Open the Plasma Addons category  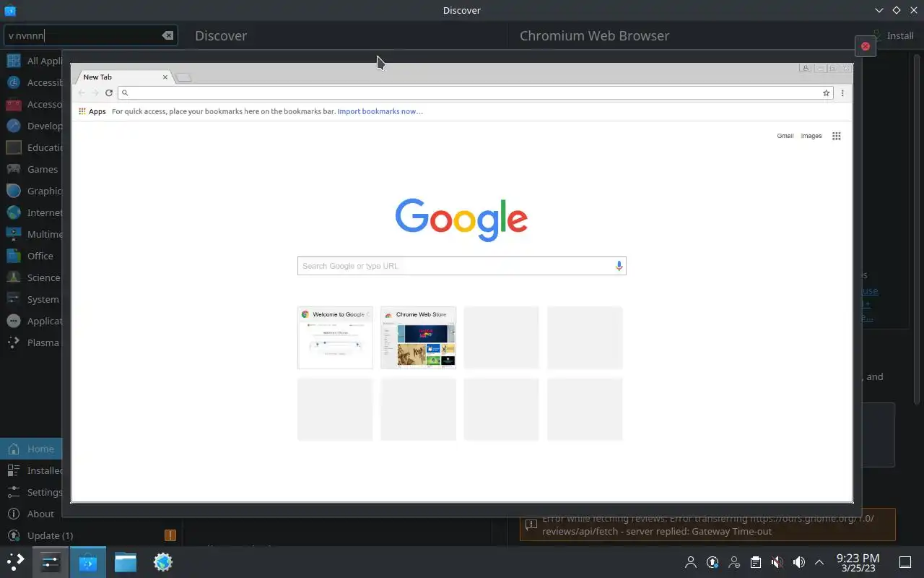[x=32, y=342]
